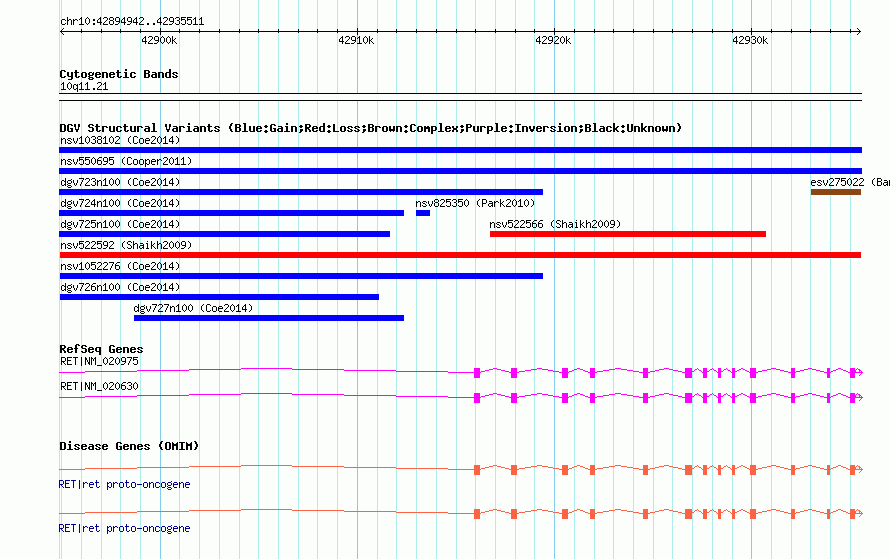Click the nsv522592 (Shaikh2009) label text
Screen dimensions: 890x559
point(126,245)
